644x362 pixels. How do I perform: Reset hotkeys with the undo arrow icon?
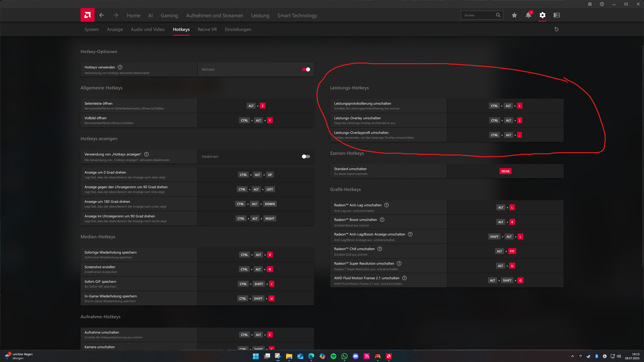tap(556, 29)
